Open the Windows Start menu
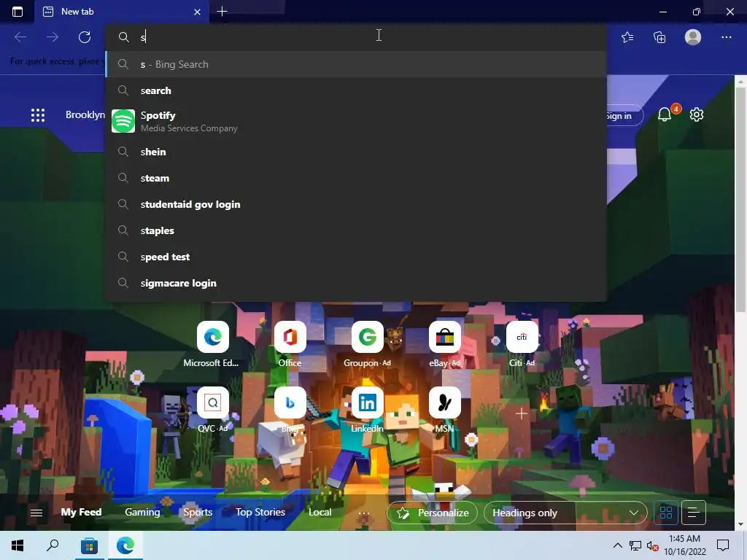 [18, 545]
